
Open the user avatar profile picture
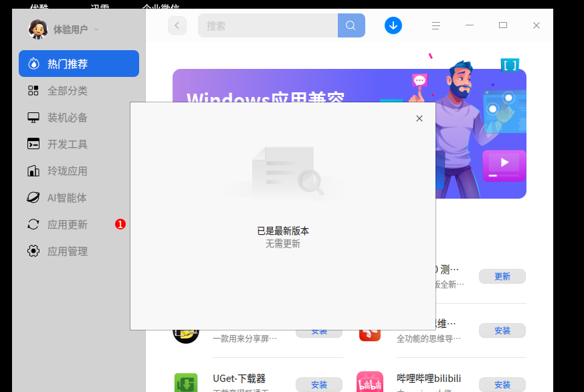(38, 29)
